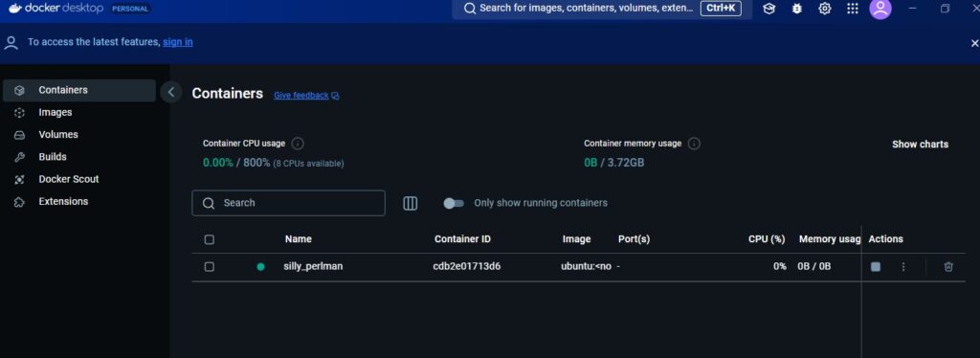
Task: Click magnifier icon in Containers search field
Action: [x=210, y=203]
